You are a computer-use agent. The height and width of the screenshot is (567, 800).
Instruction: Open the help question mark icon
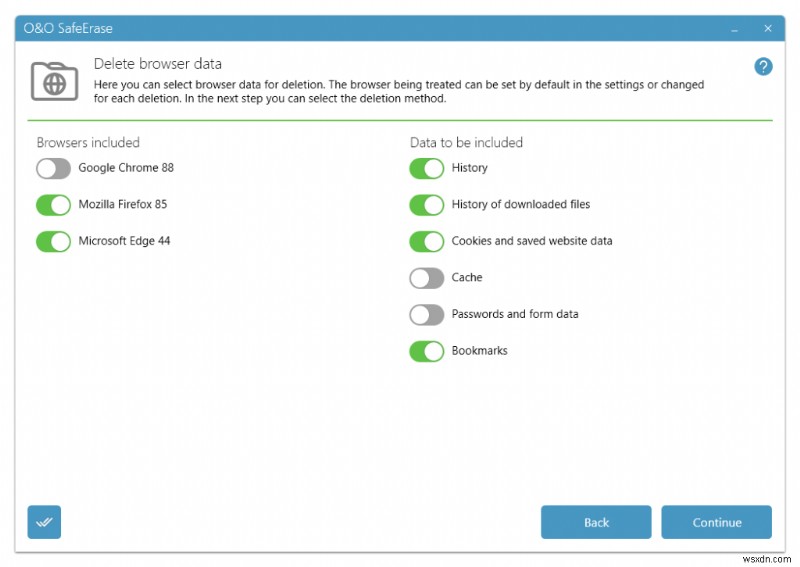tap(763, 66)
